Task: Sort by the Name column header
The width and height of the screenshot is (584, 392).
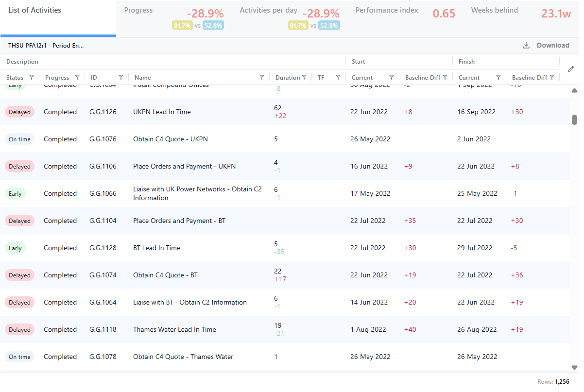Action: pos(143,78)
